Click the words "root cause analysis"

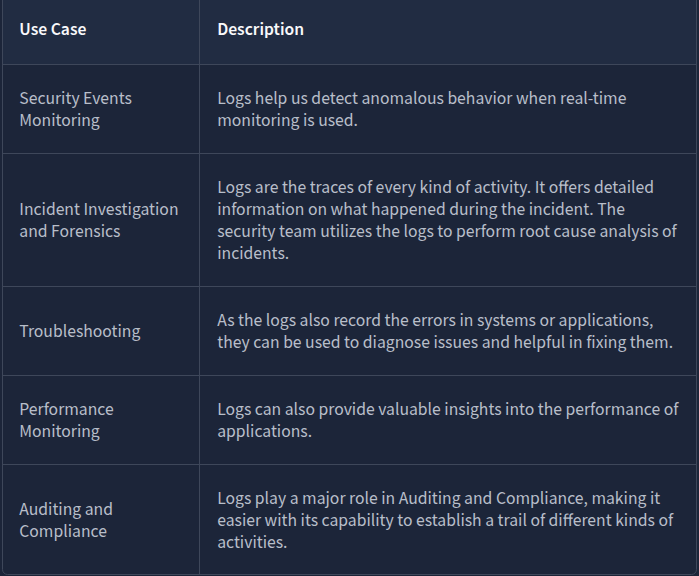(592, 231)
